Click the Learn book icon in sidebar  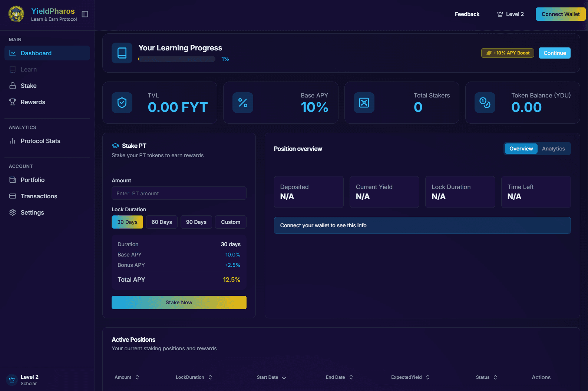pos(13,69)
